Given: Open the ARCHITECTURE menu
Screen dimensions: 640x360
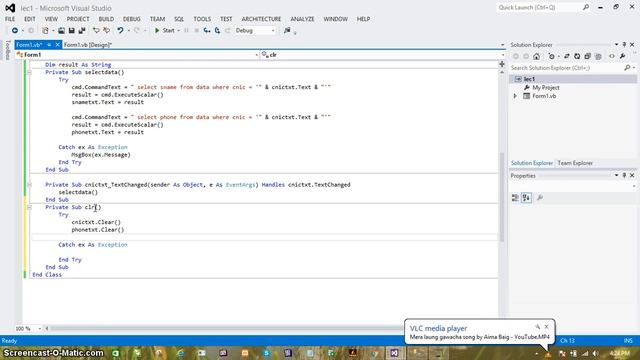Looking at the screenshot, I should click(x=261, y=19).
